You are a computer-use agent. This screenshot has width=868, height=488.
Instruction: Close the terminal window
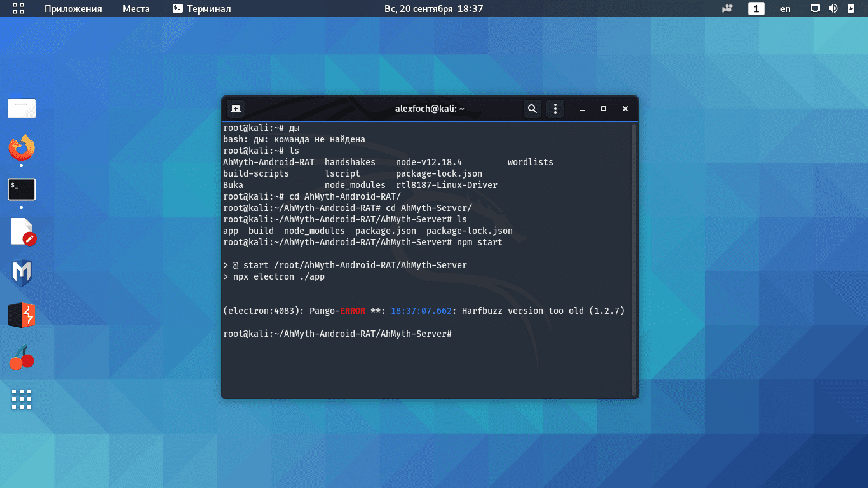pos(625,109)
